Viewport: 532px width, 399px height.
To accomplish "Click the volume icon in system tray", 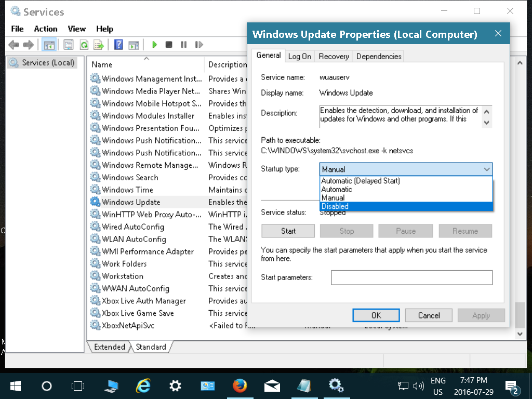I will click(x=419, y=386).
